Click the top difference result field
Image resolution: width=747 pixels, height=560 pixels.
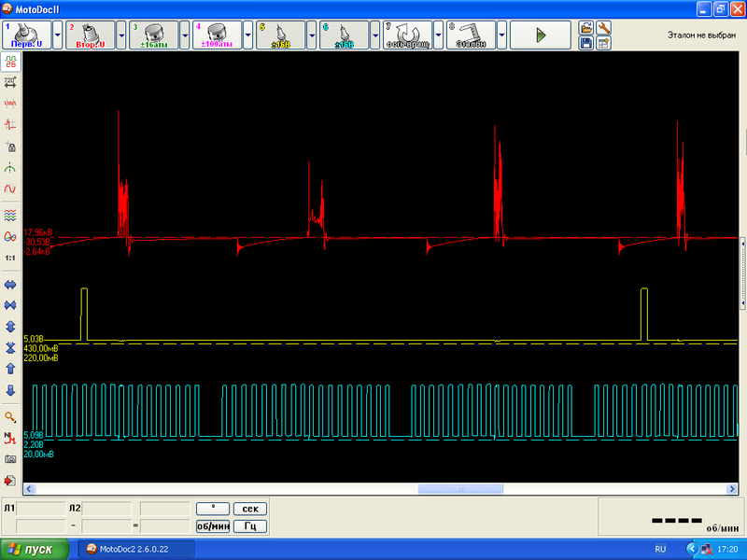[x=165, y=509]
